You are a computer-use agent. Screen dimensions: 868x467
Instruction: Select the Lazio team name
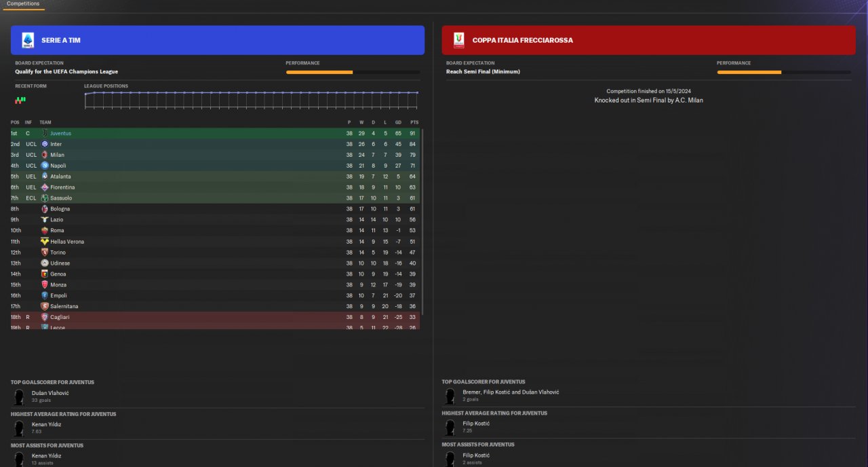click(57, 220)
